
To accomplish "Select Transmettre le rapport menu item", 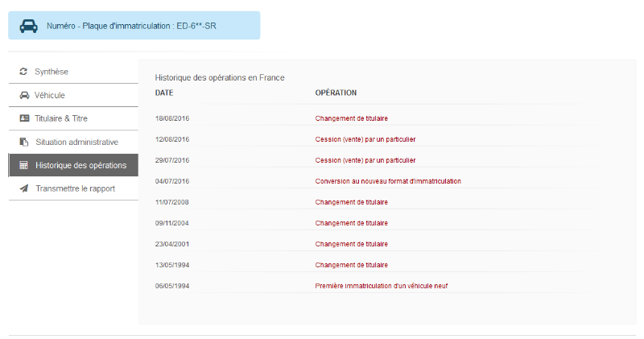I will 73,188.
